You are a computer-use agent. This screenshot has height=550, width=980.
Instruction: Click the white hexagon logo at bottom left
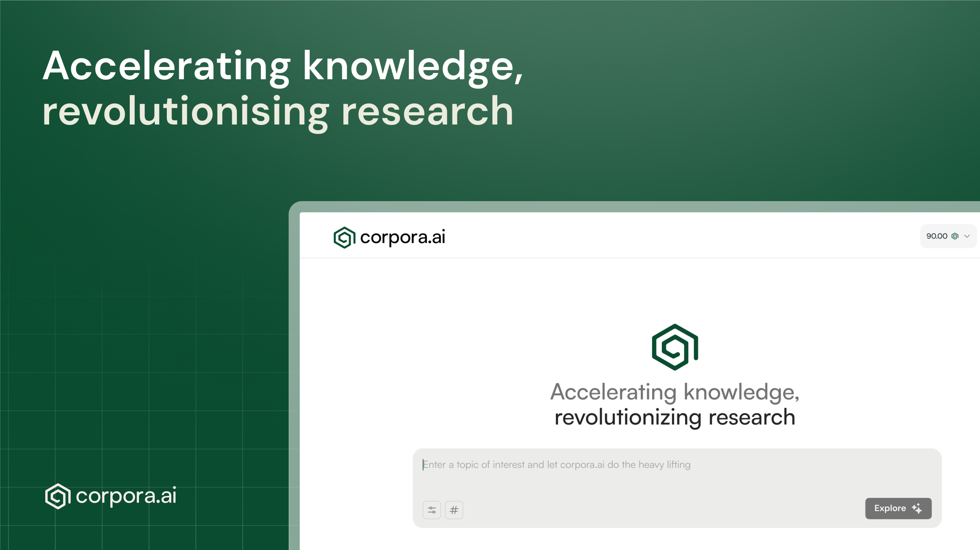point(58,496)
